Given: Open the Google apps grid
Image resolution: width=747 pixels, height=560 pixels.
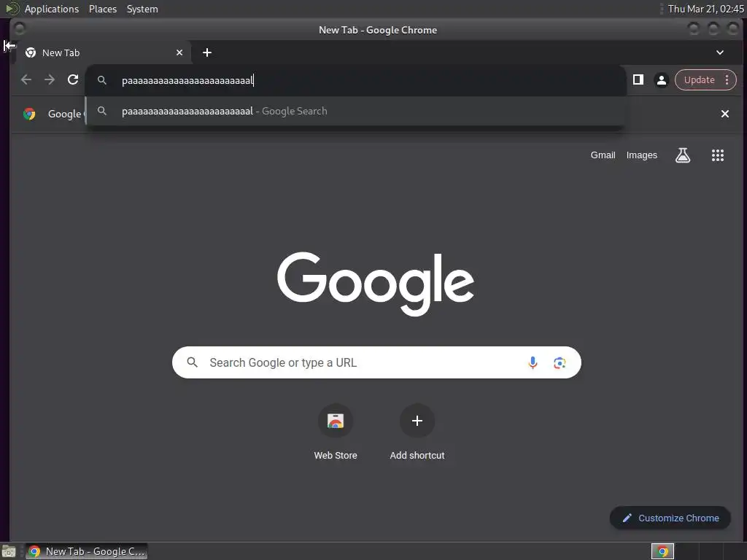Looking at the screenshot, I should click(x=718, y=155).
